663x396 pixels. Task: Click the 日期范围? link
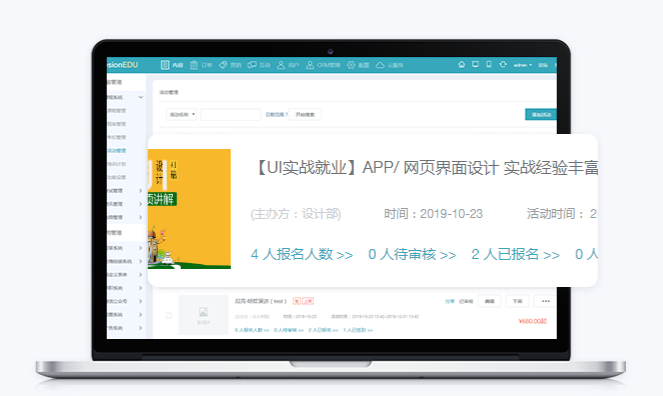coord(276,115)
